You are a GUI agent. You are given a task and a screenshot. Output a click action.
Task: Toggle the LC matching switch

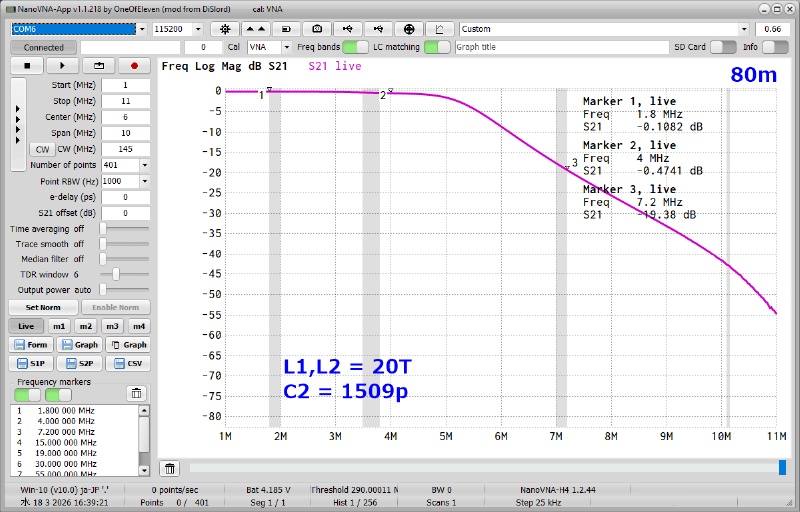click(436, 47)
